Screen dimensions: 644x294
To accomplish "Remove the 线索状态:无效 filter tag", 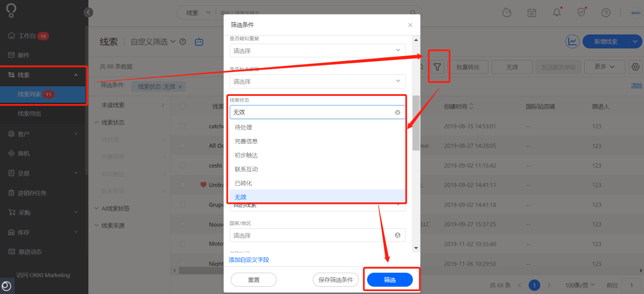I will pyautogui.click(x=180, y=87).
